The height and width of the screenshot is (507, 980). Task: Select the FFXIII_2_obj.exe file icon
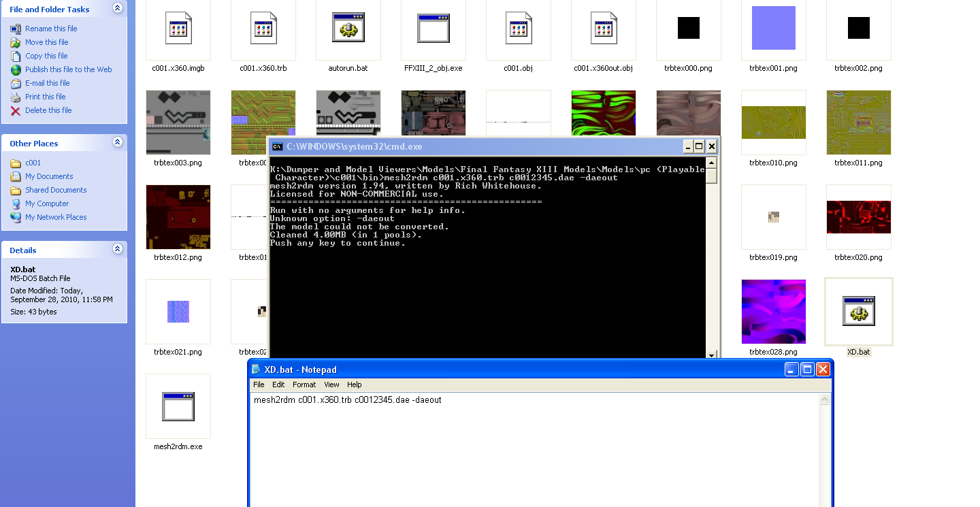pyautogui.click(x=433, y=29)
